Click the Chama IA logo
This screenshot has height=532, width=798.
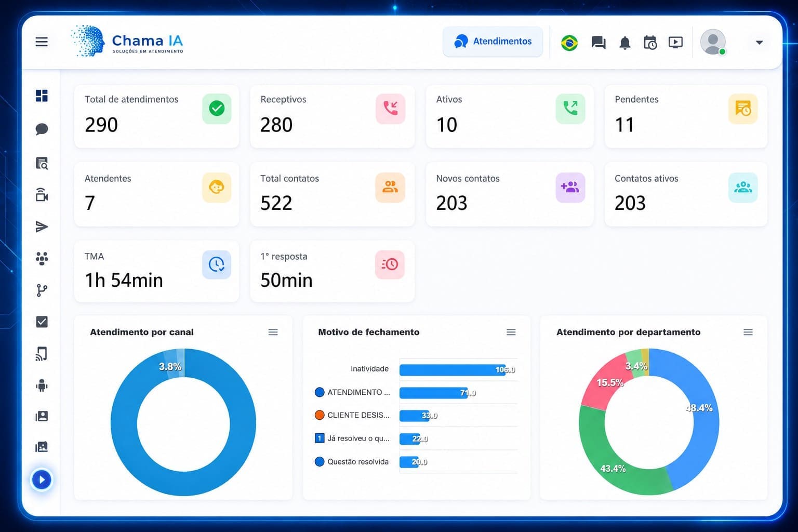click(127, 41)
